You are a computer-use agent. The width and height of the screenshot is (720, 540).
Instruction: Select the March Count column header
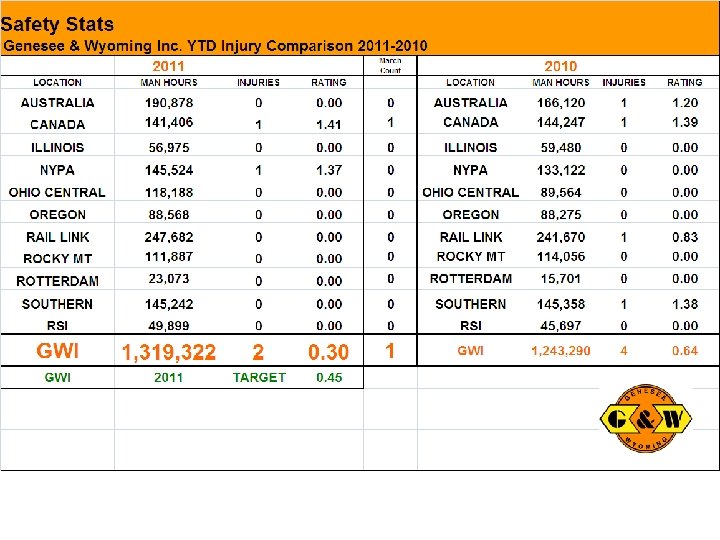[390, 66]
